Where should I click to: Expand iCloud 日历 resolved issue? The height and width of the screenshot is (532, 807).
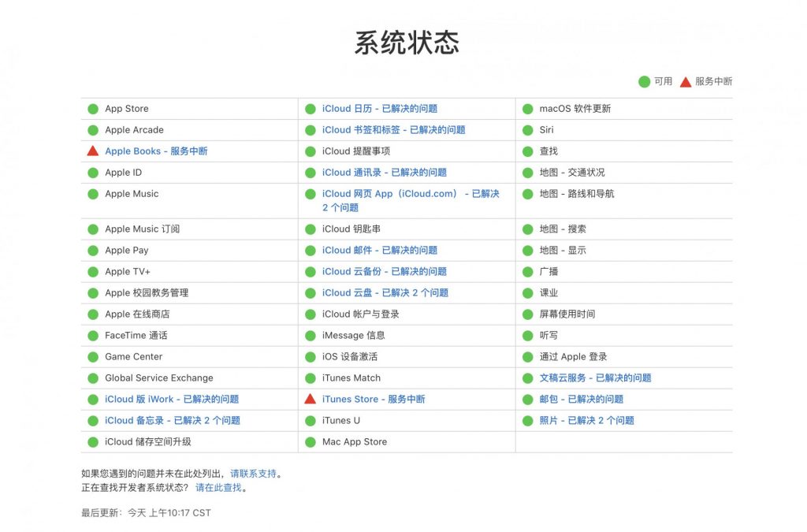pyautogui.click(x=380, y=109)
